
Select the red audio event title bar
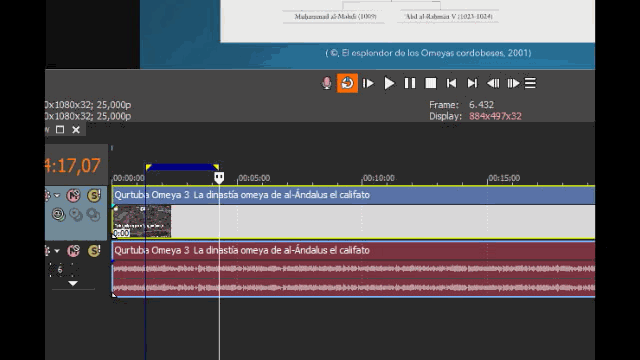(353, 250)
